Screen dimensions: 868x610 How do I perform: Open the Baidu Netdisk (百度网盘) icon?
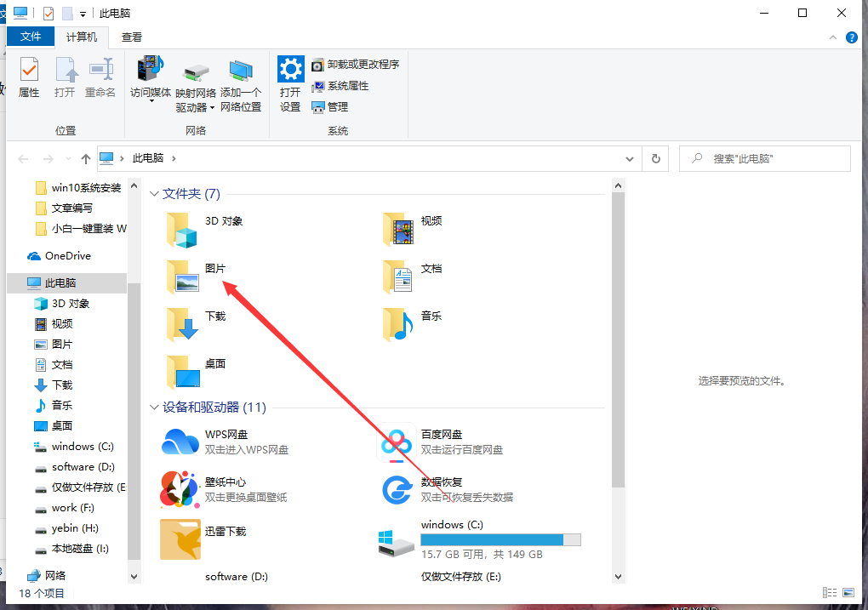point(396,442)
